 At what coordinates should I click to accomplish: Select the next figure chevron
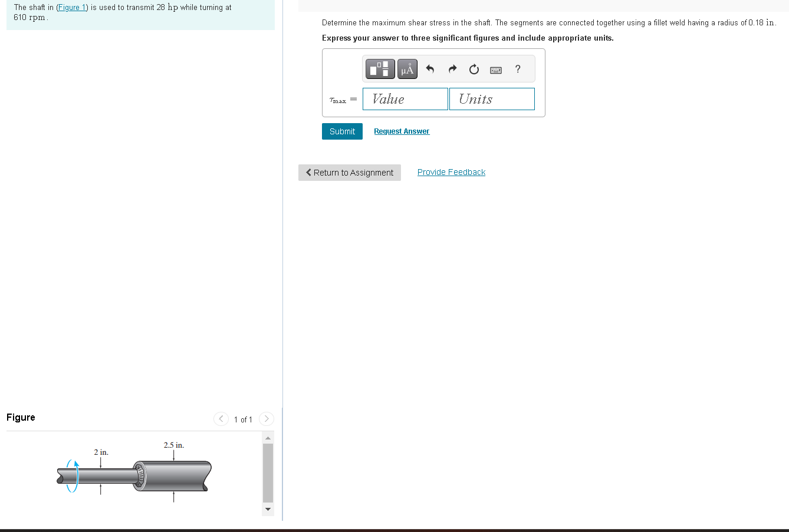(x=266, y=418)
